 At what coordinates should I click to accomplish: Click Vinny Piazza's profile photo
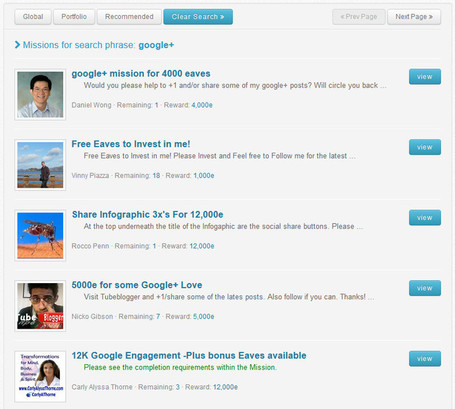click(40, 165)
